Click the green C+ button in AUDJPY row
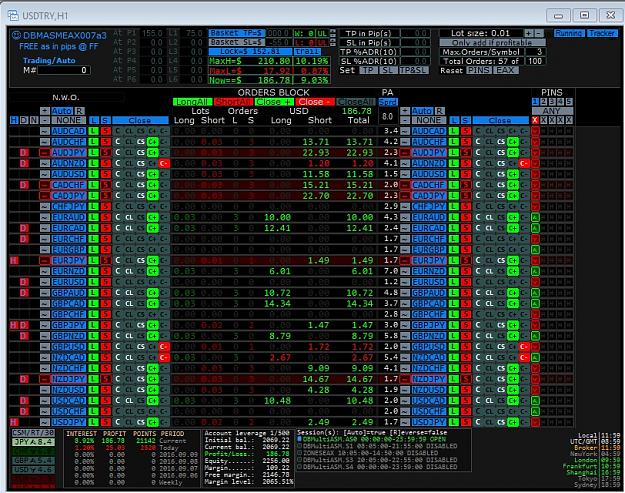 point(153,153)
